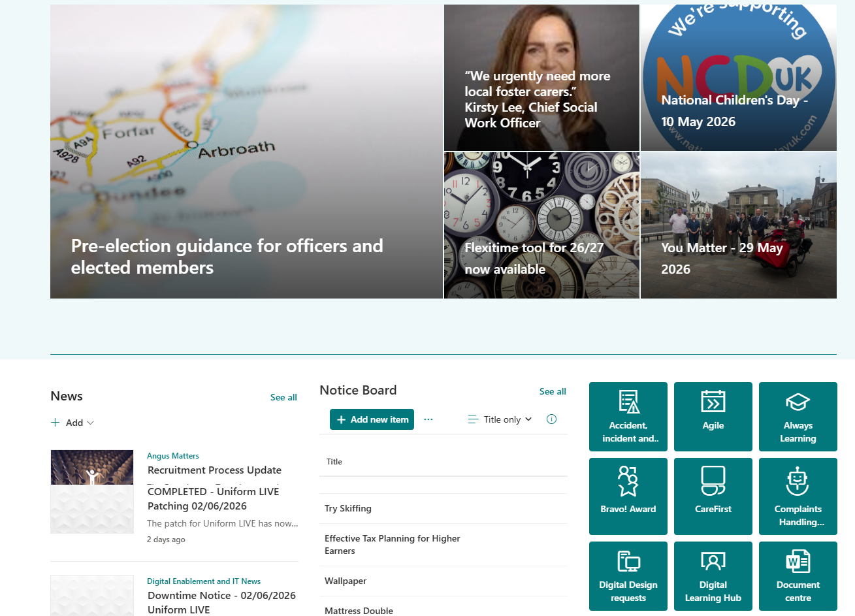This screenshot has width=855, height=616.
Task: Open the Title only view dropdown
Action: tap(500, 419)
